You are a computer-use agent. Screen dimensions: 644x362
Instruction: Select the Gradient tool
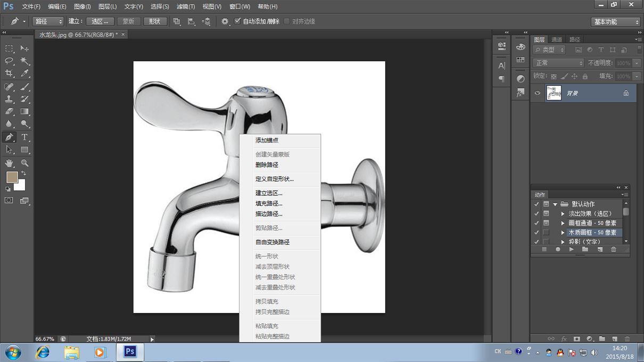point(24,112)
